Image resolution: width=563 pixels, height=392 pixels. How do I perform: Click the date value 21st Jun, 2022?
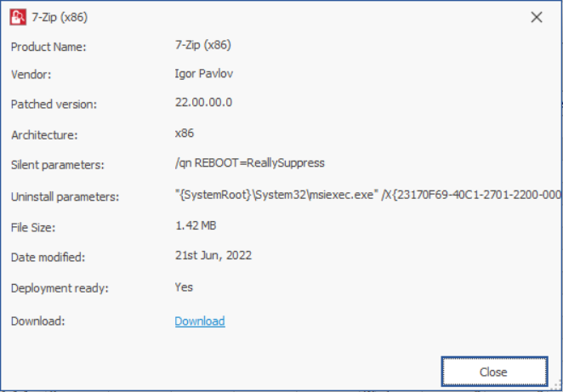[x=213, y=256]
